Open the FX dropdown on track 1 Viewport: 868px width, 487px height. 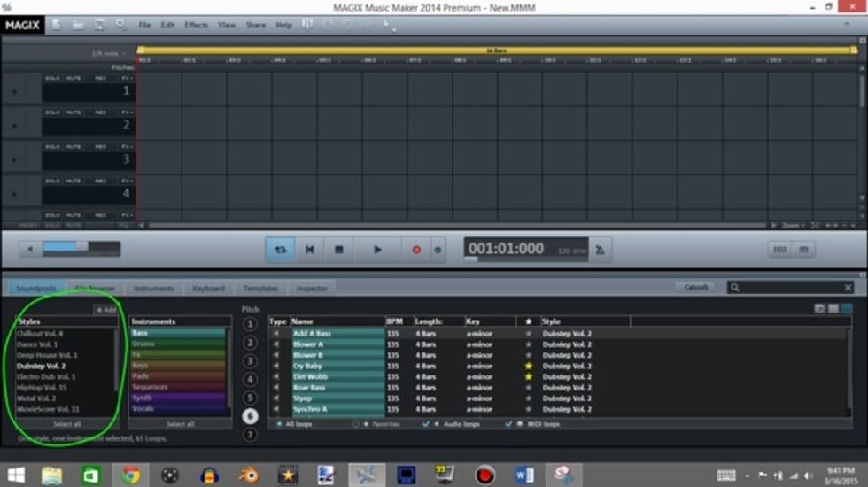click(127, 79)
